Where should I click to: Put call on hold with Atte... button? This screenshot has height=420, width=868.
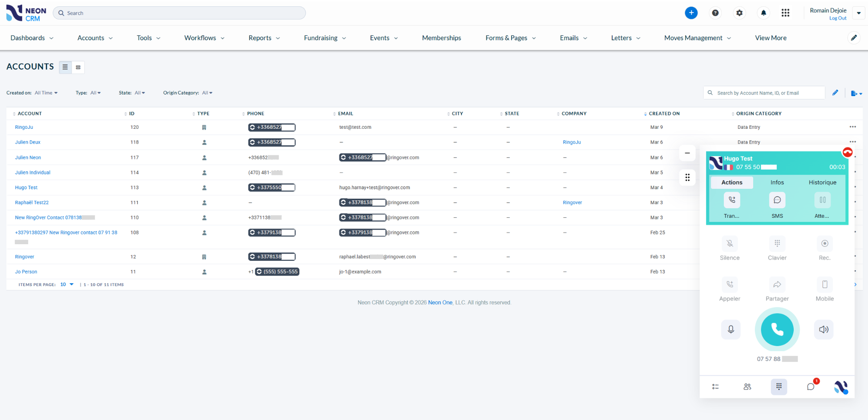point(822,200)
